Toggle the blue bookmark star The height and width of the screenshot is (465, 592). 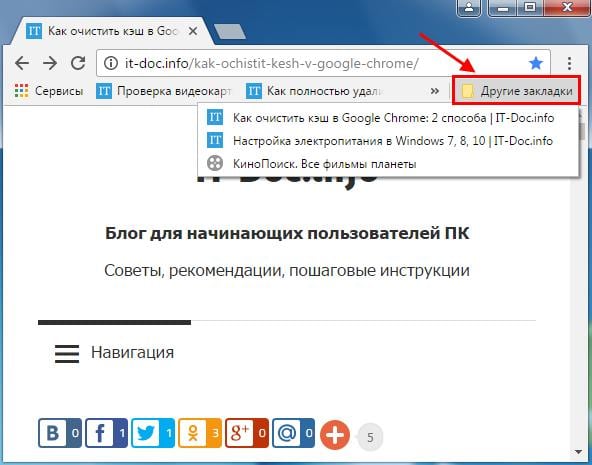click(536, 63)
